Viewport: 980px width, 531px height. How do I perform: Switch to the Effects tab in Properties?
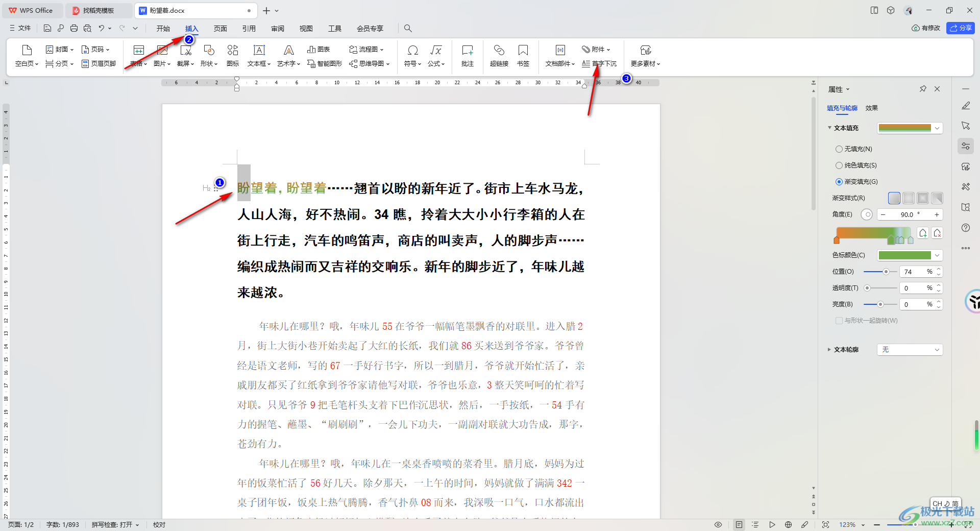871,108
